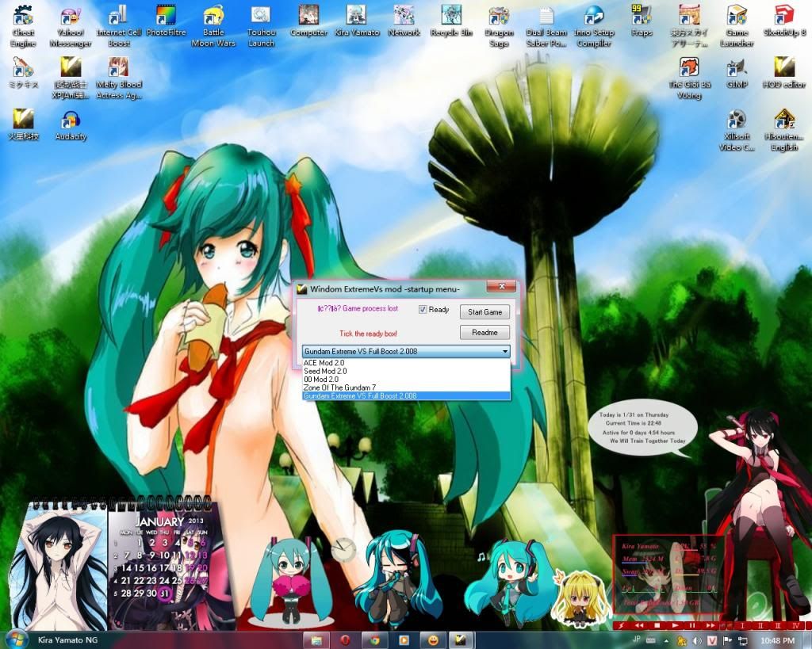812x649 pixels.
Task: Switch to Windom launcher taskbar button
Action: pyautogui.click(x=462, y=641)
